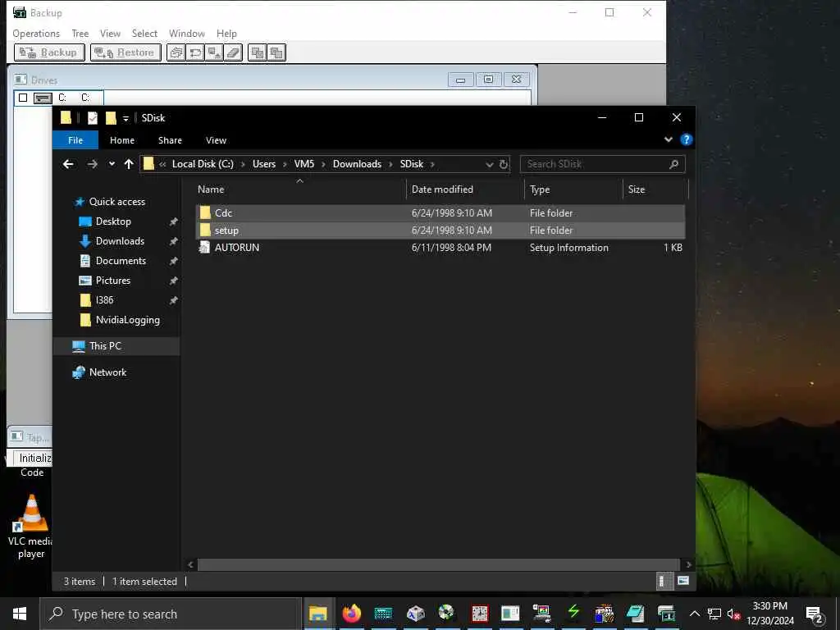Click the Backup toolbar button
This screenshot has height=630, width=840.
(49, 52)
